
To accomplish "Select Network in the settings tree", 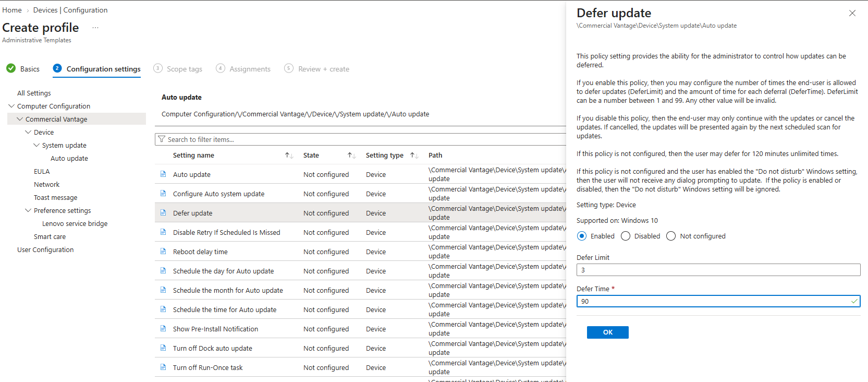I will (x=47, y=185).
